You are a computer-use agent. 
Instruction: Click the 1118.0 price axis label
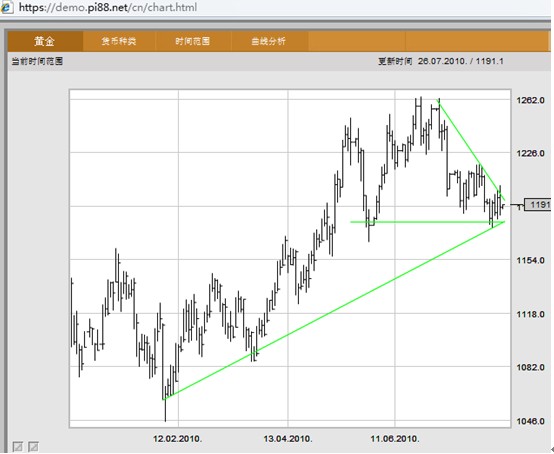coord(530,314)
